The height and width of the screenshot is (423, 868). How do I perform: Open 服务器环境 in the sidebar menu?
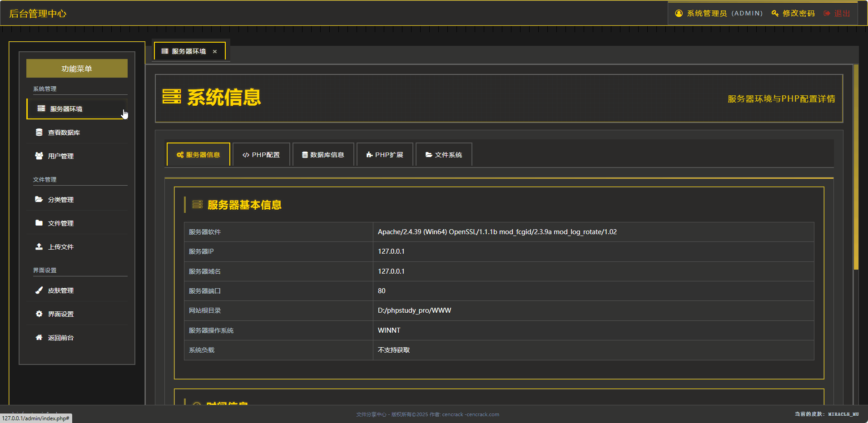[x=66, y=109]
